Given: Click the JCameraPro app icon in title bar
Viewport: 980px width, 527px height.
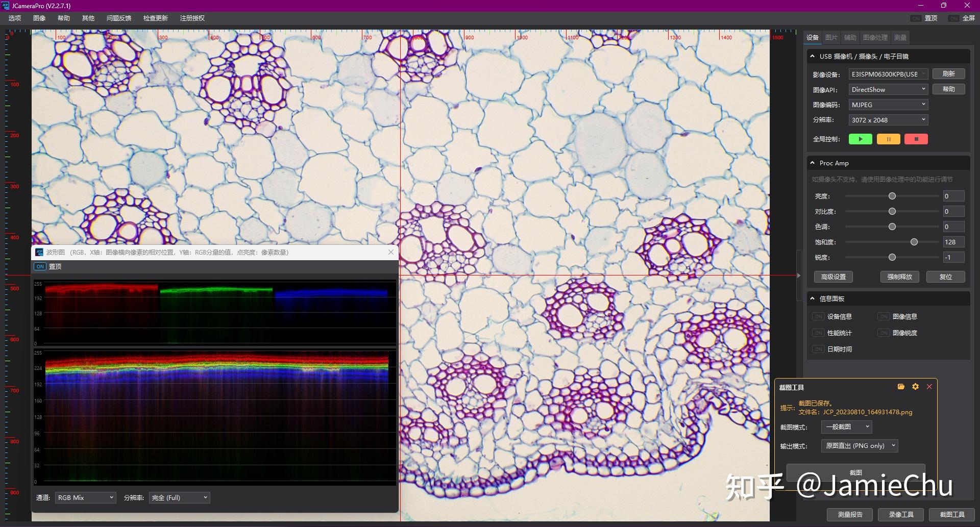Looking at the screenshot, I should click(6, 6).
